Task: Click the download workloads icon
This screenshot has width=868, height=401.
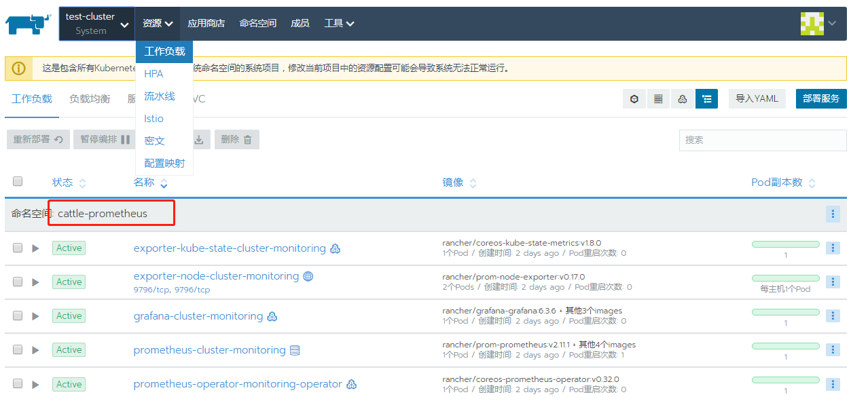Action: click(x=200, y=140)
